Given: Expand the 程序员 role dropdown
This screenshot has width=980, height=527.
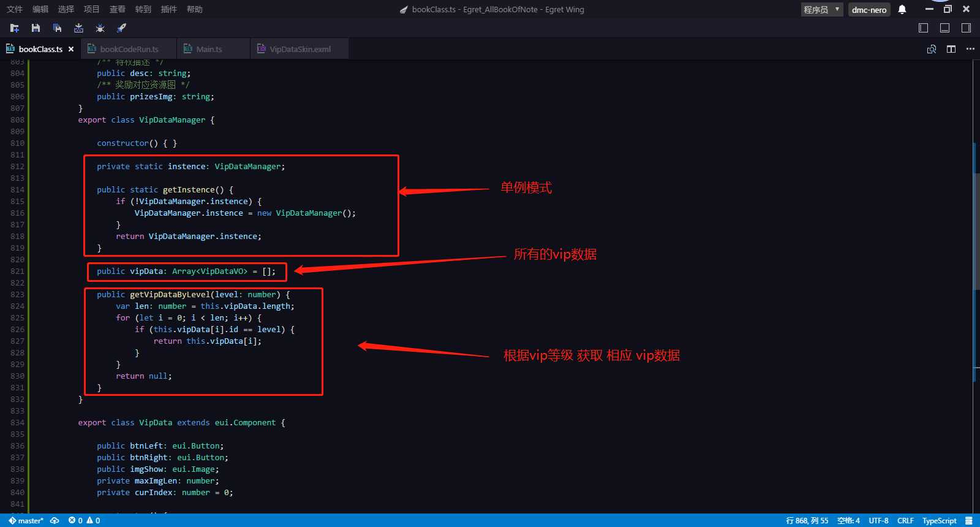Looking at the screenshot, I should [822, 9].
